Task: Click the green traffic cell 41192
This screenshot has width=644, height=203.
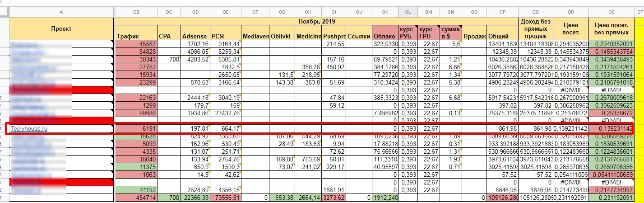Action: pos(137,190)
